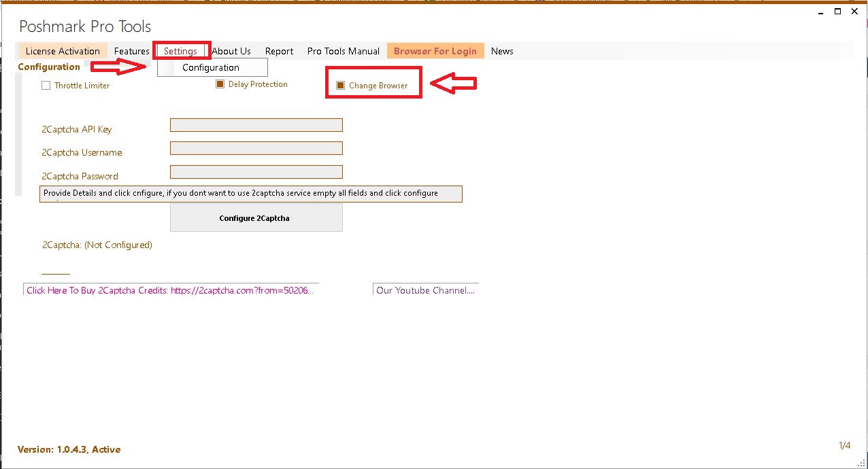
Task: Click the 'Provide Details and click cnfigure' note
Action: point(251,194)
